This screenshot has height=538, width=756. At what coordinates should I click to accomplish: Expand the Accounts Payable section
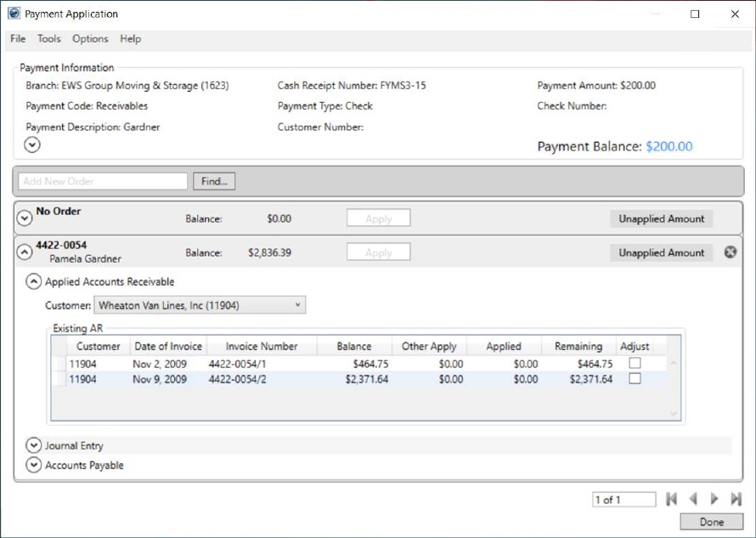(x=34, y=465)
